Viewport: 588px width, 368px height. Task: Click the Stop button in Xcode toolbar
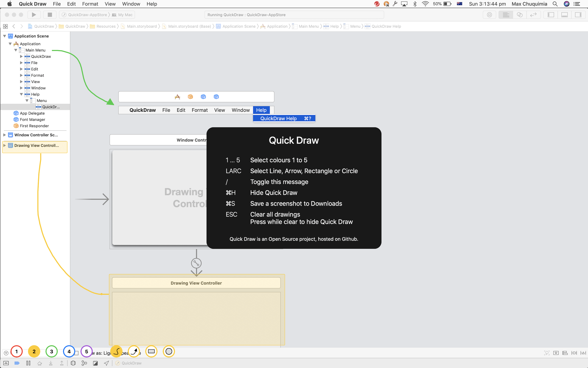click(50, 14)
